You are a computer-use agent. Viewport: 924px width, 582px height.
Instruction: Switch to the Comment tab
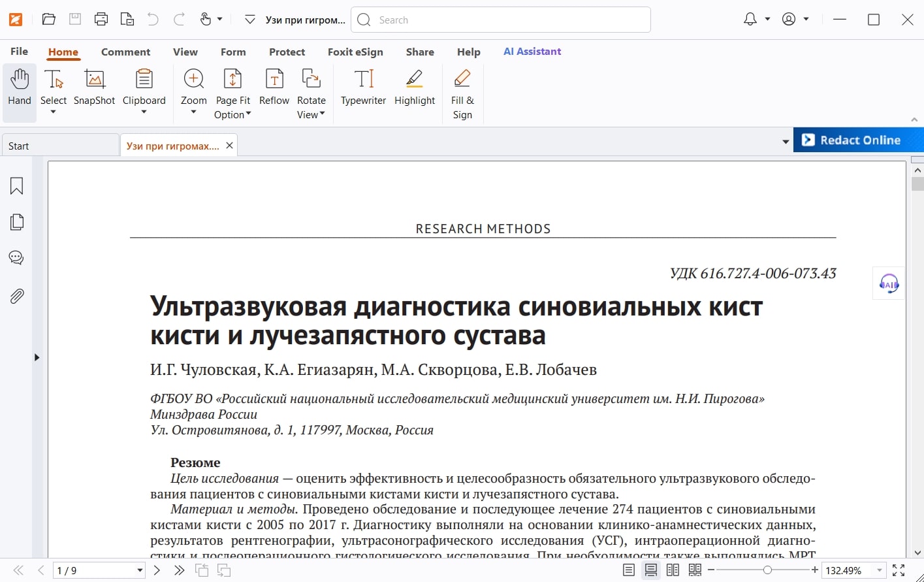point(125,52)
